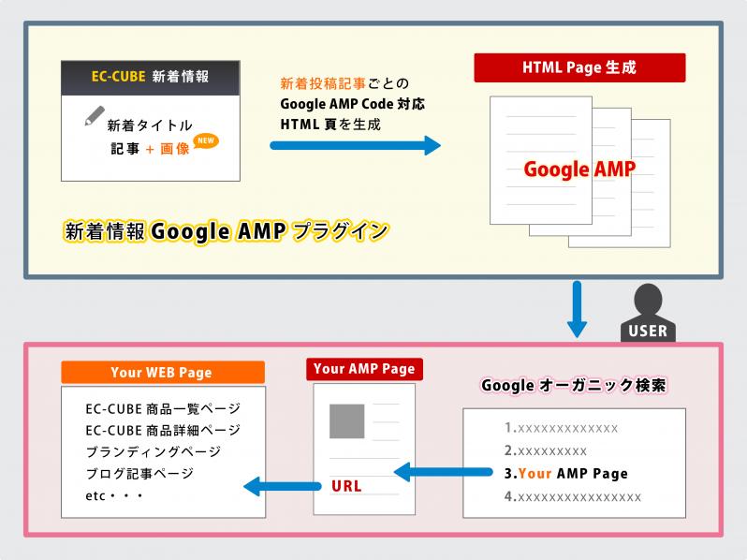The image size is (747, 560).
Task: Click the EC-CUBE 新着情報 header
Action: (151, 78)
